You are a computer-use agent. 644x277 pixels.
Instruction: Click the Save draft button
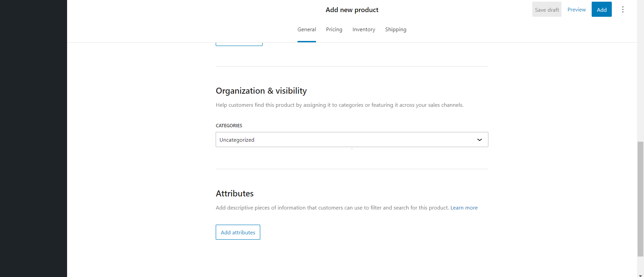[x=547, y=9]
